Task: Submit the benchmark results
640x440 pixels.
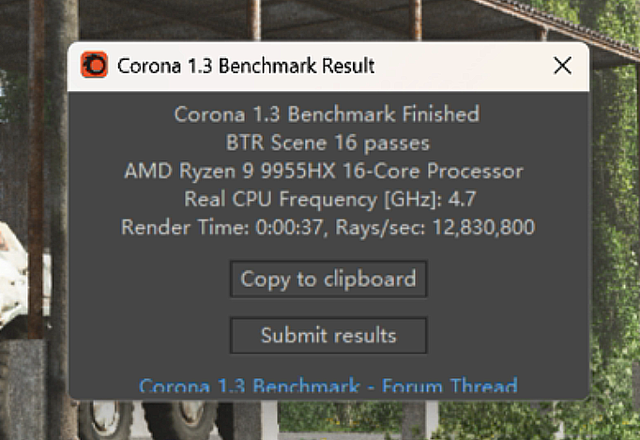Action: [x=328, y=335]
